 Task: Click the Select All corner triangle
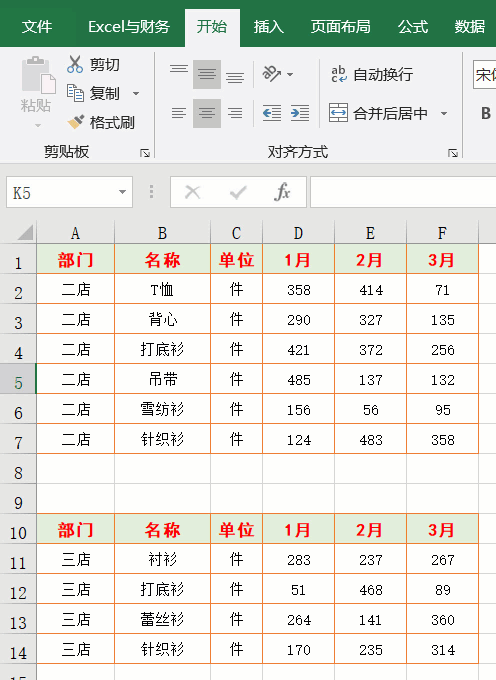(25, 232)
